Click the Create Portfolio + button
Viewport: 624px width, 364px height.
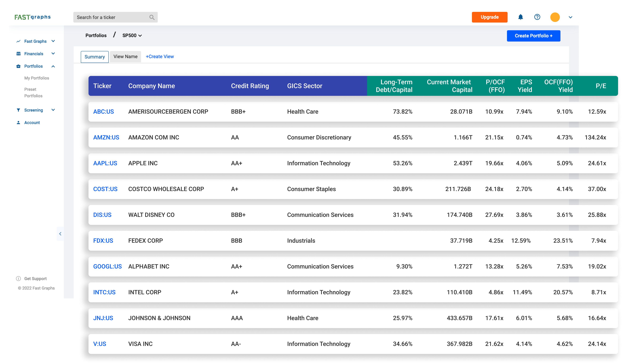click(533, 36)
